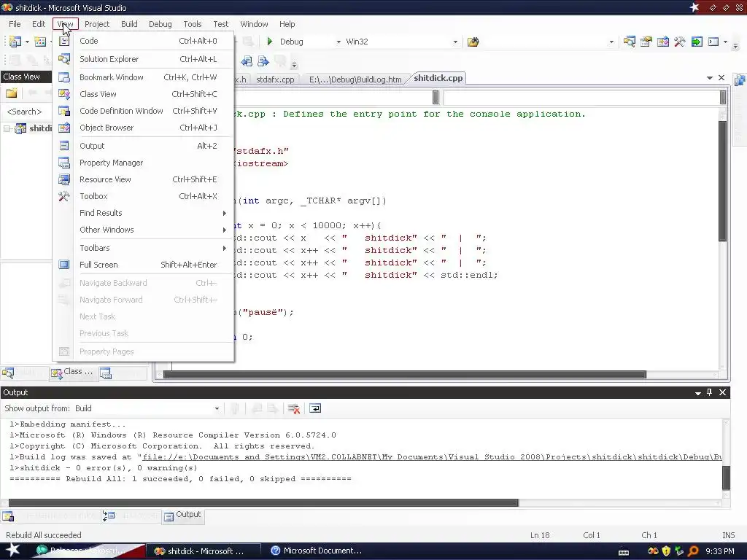Open Object Browser toolbar icon
The height and width of the screenshot is (560, 747).
[x=662, y=42]
